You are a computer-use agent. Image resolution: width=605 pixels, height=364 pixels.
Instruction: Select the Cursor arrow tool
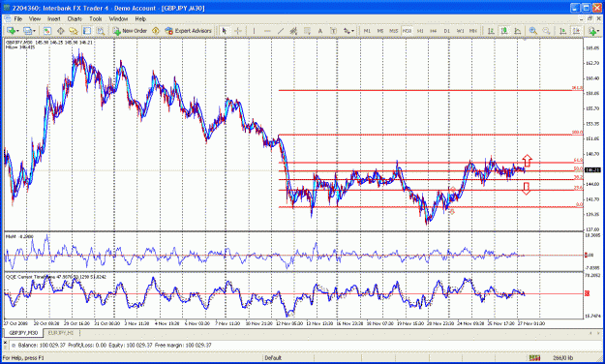click(x=225, y=30)
